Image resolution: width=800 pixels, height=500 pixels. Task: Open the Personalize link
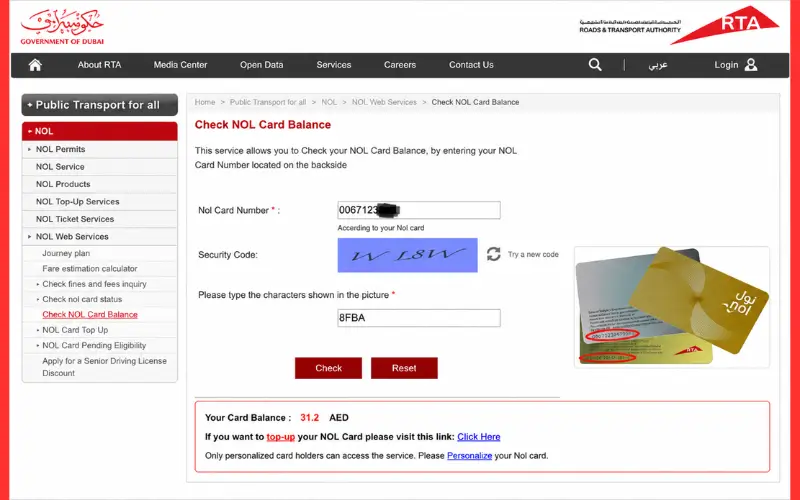pos(469,456)
